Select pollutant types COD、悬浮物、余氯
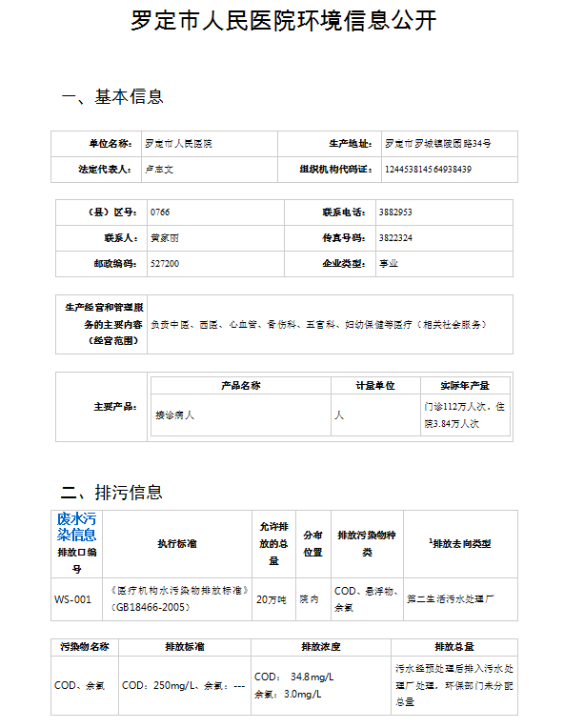Screen dimensions: 564x728 (366, 599)
